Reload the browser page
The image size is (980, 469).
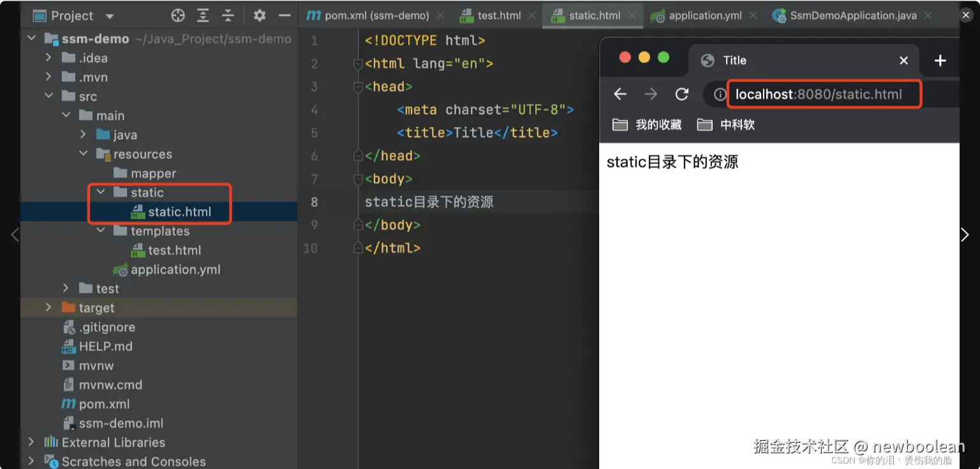pyautogui.click(x=682, y=94)
